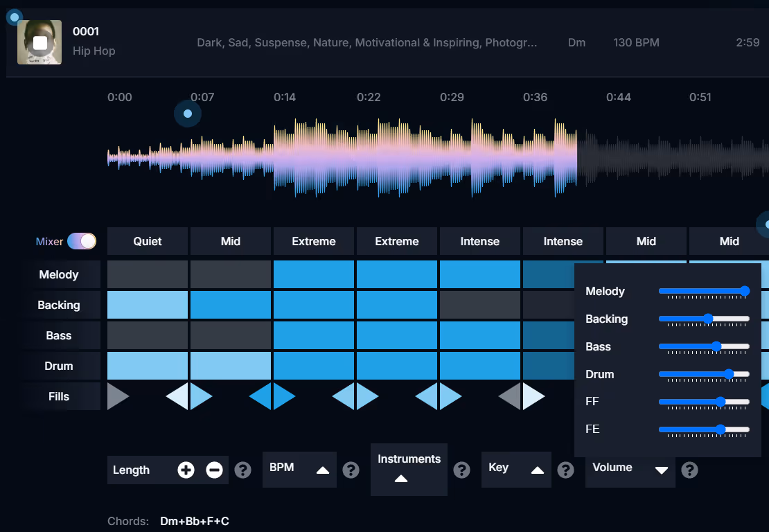Image resolution: width=769 pixels, height=532 pixels.
Task: Click the Drum row label
Action: tap(59, 366)
